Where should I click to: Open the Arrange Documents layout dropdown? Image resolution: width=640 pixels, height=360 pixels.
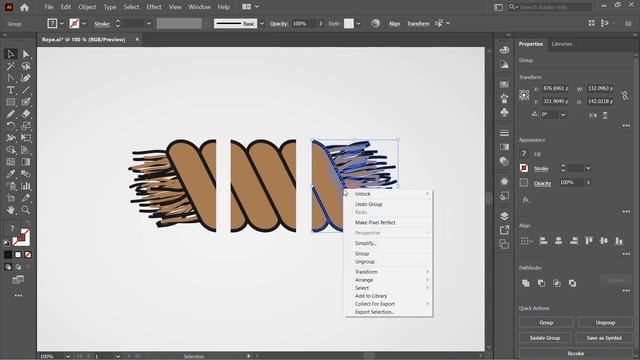(x=251, y=7)
